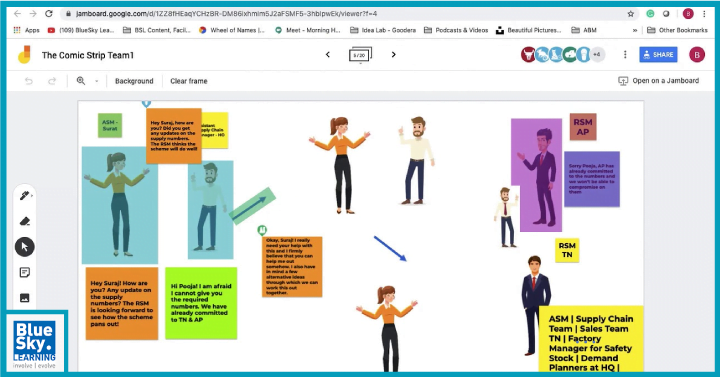Screen dimensions: 720x377
Task: Select the green ASM - Surat sticky note
Action: pyautogui.click(x=110, y=125)
